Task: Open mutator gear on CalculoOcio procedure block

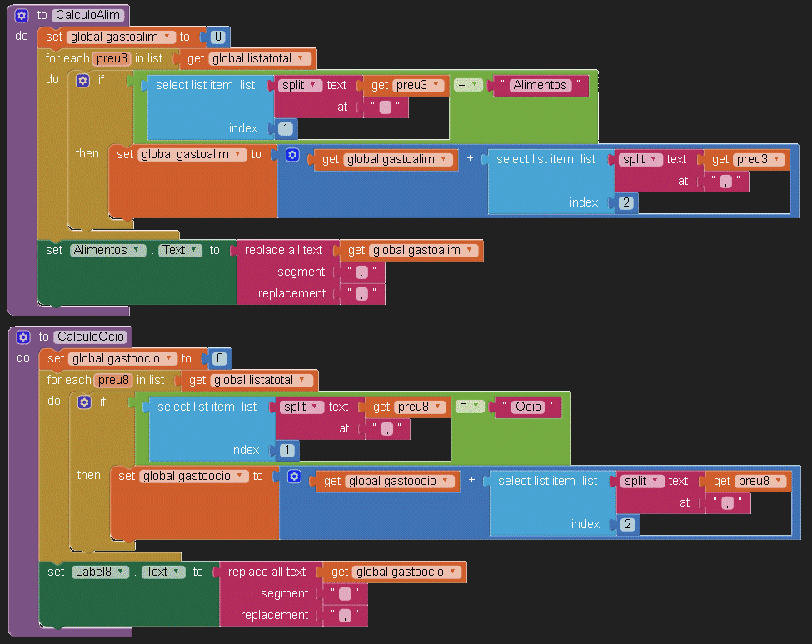Action: pos(23,337)
